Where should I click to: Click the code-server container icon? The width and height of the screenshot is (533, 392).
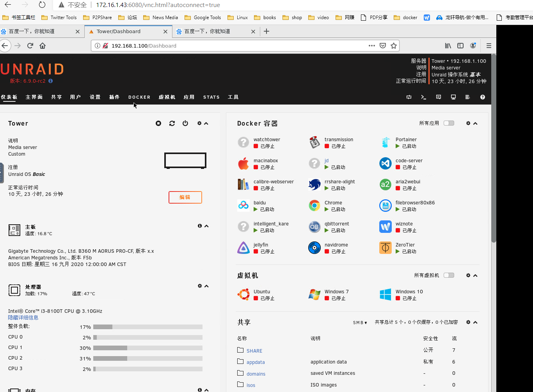pos(386,163)
